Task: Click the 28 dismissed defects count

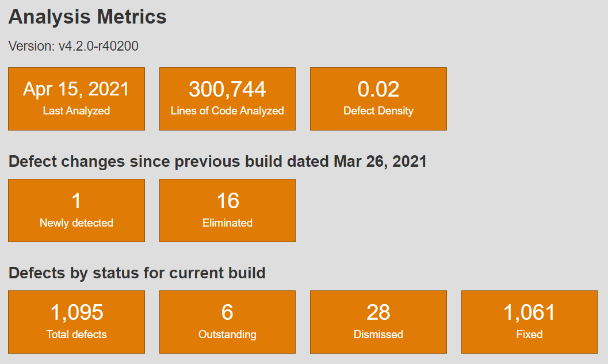Action: [x=378, y=313]
